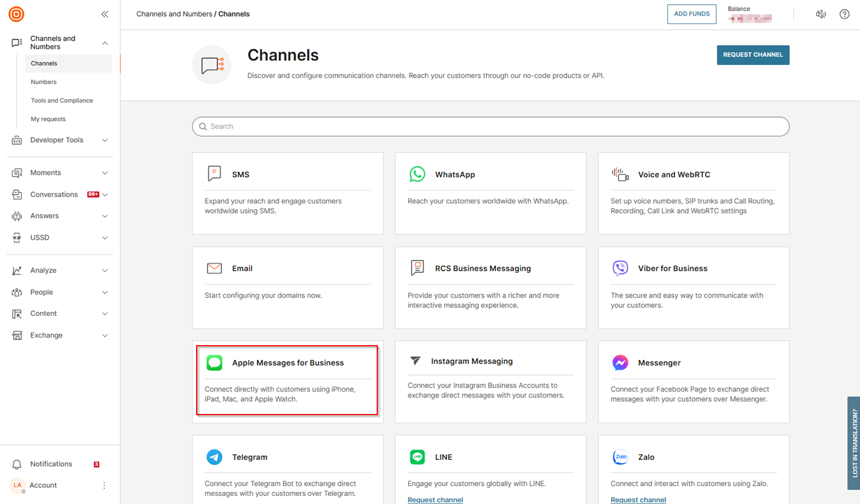This screenshot has height=504, width=860.
Task: Click the Answers sidebar icon
Action: [x=17, y=216]
